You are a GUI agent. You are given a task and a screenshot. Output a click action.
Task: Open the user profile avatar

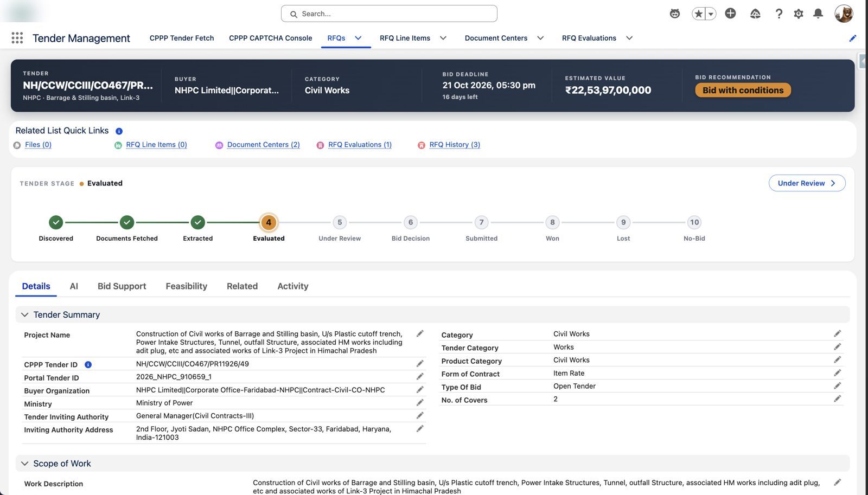[x=844, y=14]
